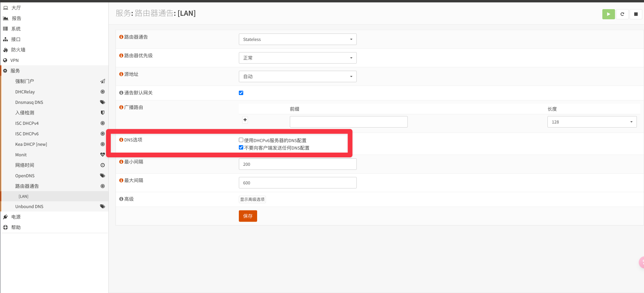The width and height of the screenshot is (644, 293).
Task: Click the info icon next to 源地址
Action: tap(121, 74)
